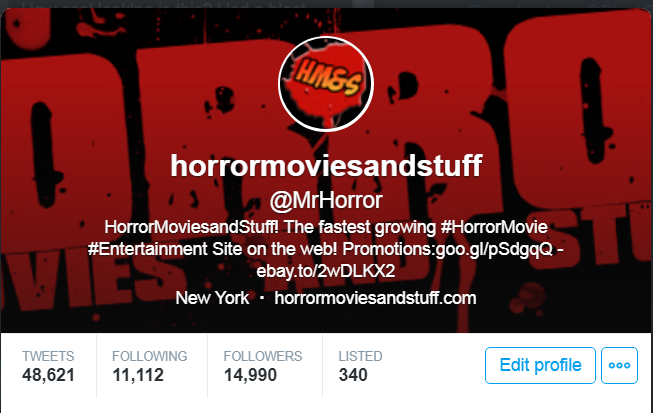653x413 pixels.
Task: Select the LISTED stat label
Action: [360, 356]
